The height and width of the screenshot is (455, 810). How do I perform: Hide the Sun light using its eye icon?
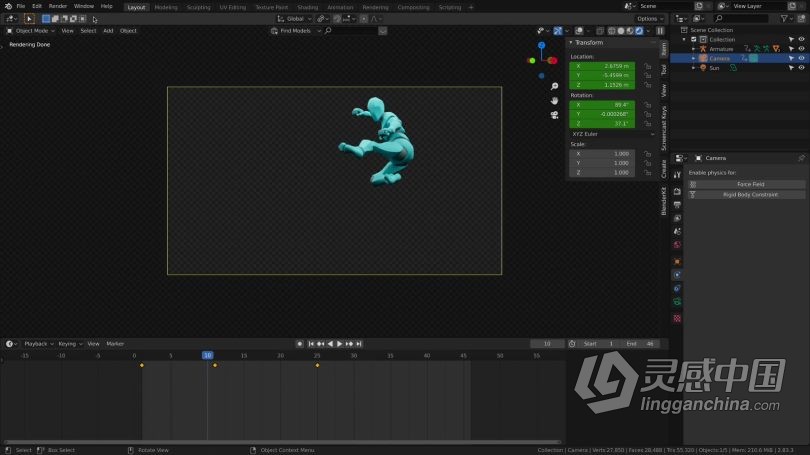click(801, 68)
